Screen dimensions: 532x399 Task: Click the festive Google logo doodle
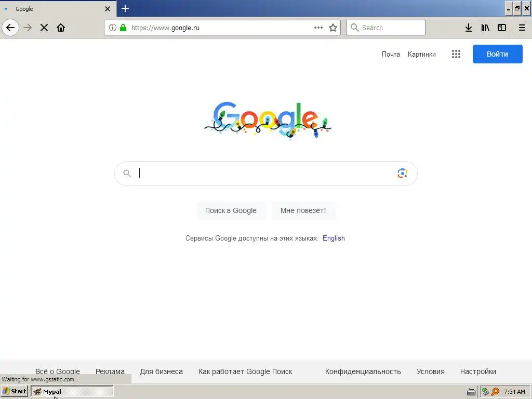pyautogui.click(x=268, y=120)
